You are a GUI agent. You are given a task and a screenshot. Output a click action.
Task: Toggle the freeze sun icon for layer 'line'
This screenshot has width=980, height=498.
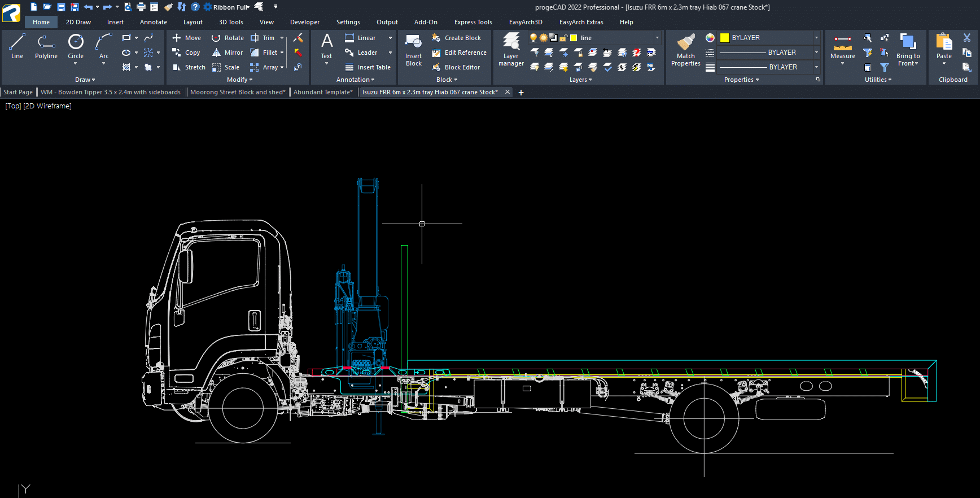point(543,38)
